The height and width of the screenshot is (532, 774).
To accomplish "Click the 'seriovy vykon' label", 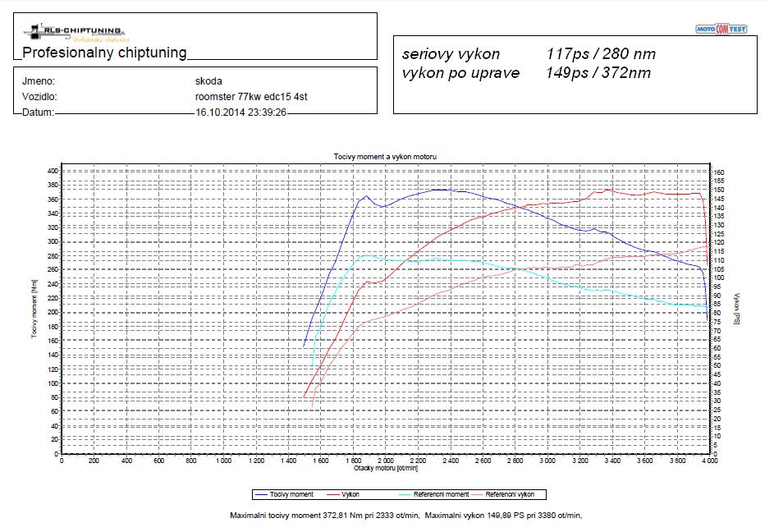I will pyautogui.click(x=451, y=54).
